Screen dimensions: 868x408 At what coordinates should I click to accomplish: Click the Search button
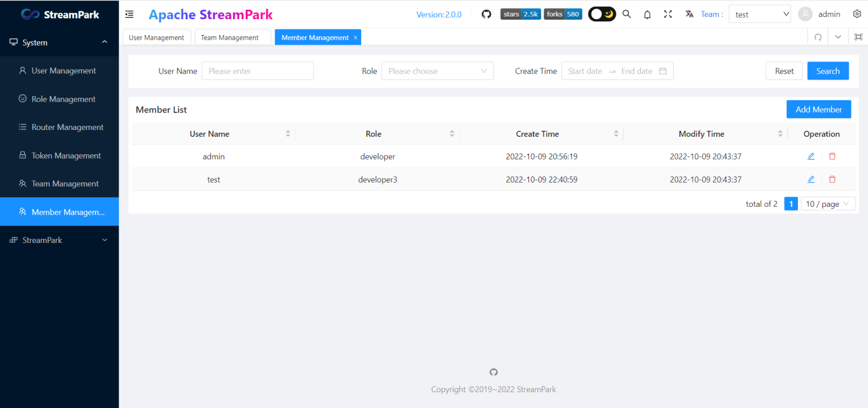828,71
